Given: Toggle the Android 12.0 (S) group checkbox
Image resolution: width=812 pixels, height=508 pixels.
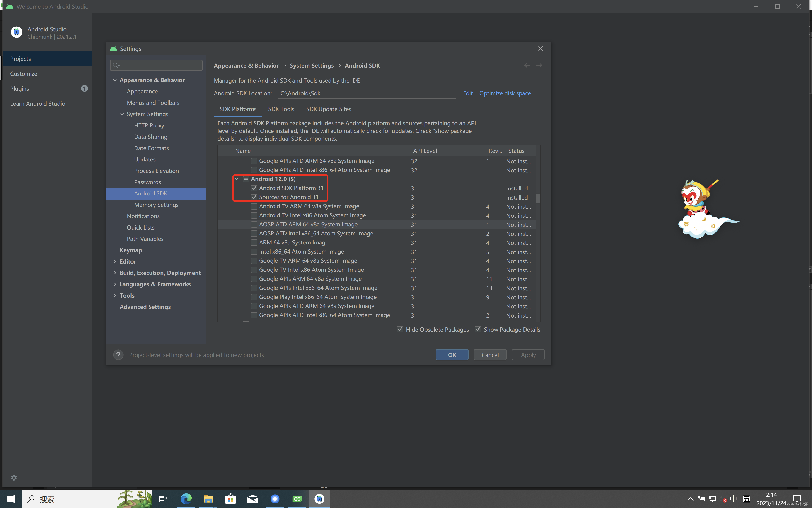Looking at the screenshot, I should [246, 179].
